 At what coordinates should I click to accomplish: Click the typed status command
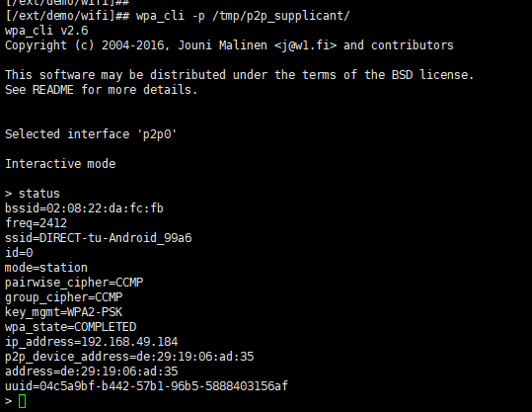[39, 194]
